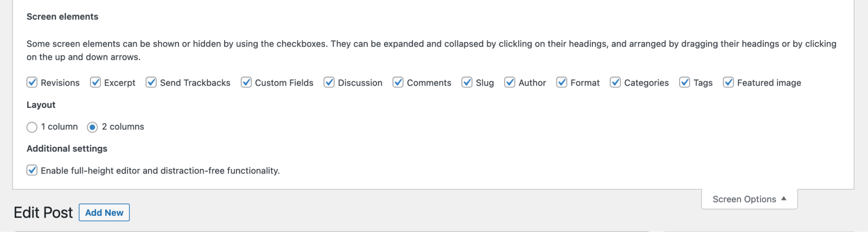The width and height of the screenshot is (868, 232).
Task: Toggle the Slug checkbox
Action: tap(467, 82)
